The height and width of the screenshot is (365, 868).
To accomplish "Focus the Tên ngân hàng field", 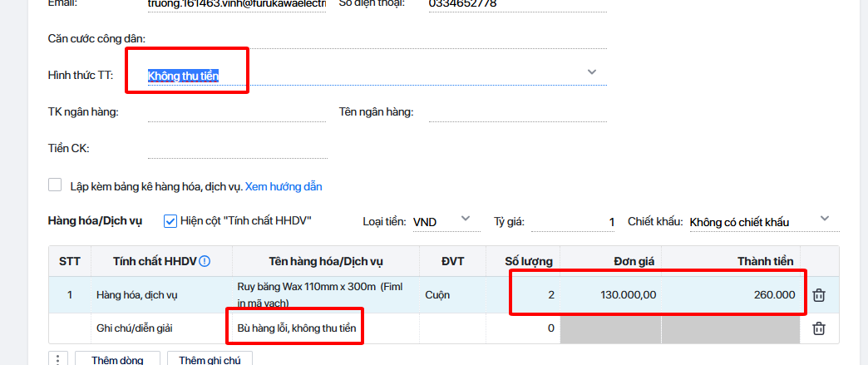I will click(x=517, y=112).
